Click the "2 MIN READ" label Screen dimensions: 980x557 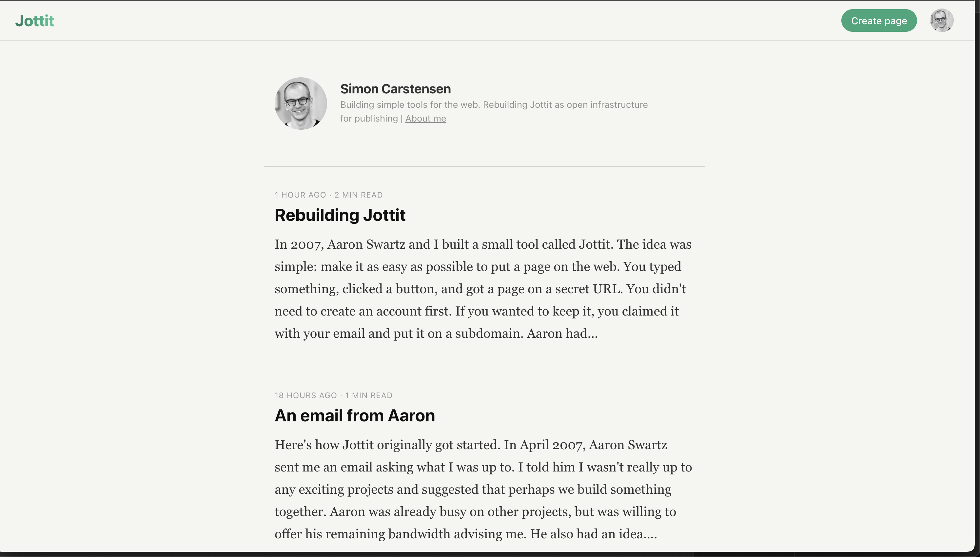(x=359, y=195)
